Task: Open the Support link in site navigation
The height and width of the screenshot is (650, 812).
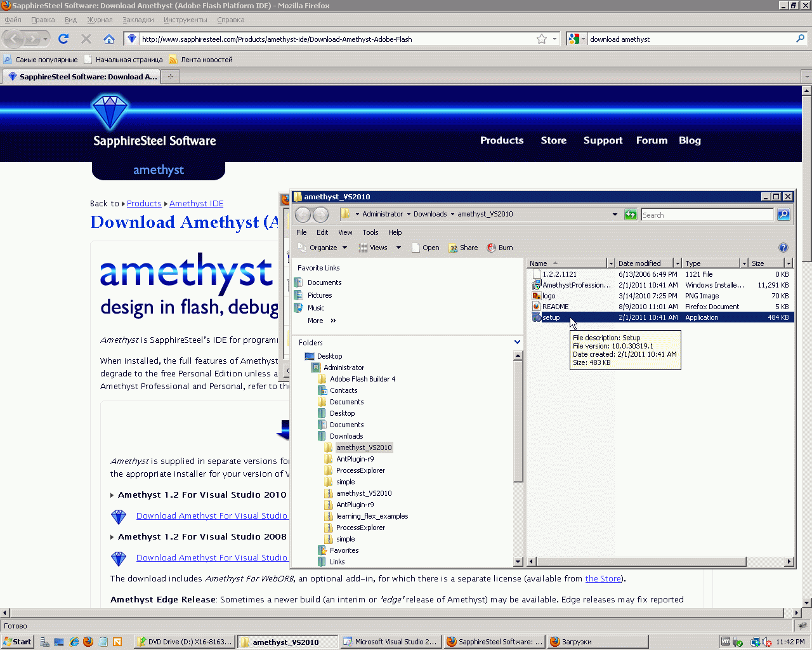Action: pos(603,140)
